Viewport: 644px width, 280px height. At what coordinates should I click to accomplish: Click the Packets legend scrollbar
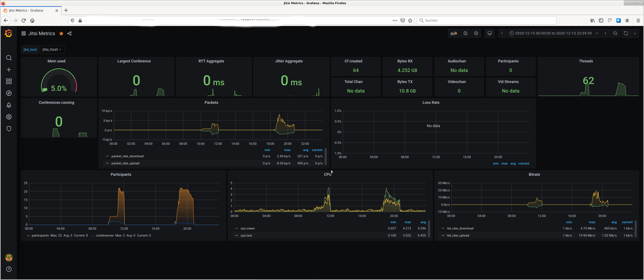pos(325,156)
